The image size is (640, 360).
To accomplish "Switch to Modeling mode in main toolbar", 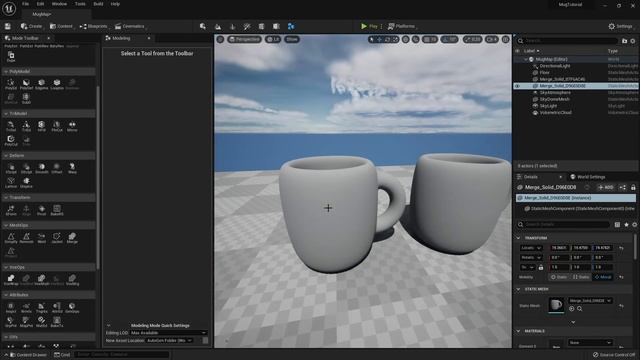I will coord(291,26).
